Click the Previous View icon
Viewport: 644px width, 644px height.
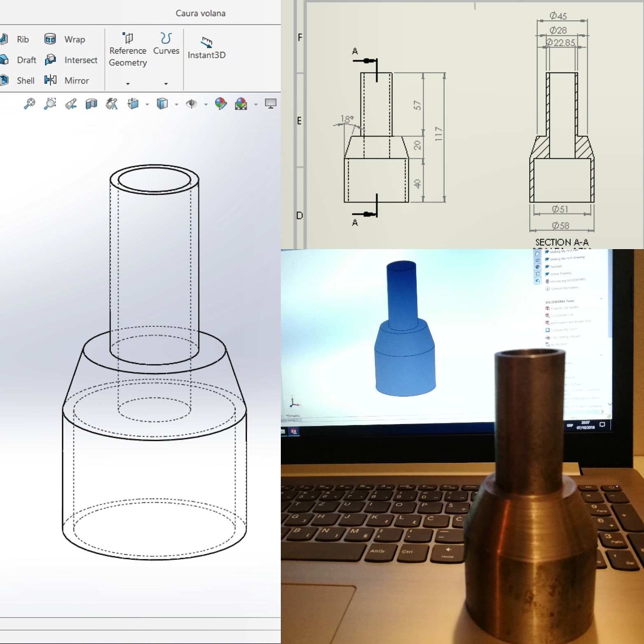[x=70, y=104]
